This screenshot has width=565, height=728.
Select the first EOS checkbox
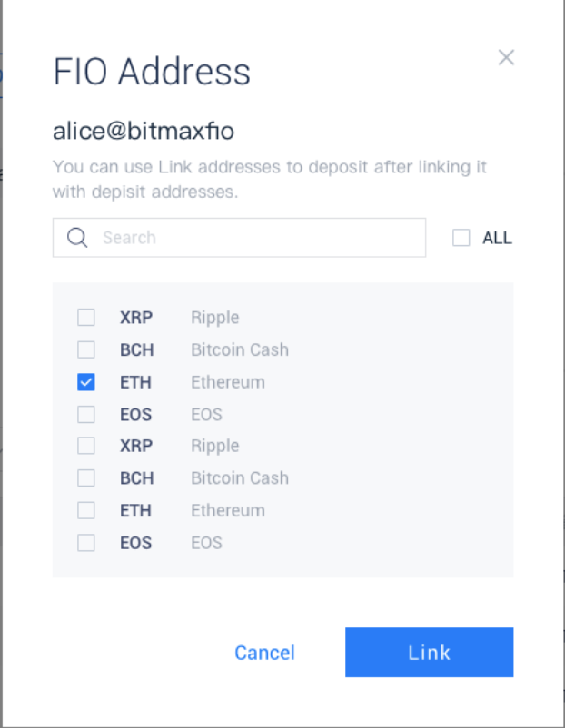(86, 414)
